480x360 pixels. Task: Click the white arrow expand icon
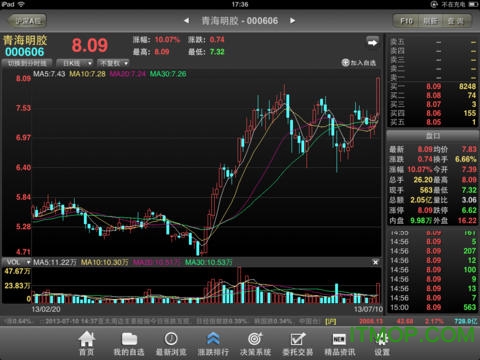(x=372, y=42)
